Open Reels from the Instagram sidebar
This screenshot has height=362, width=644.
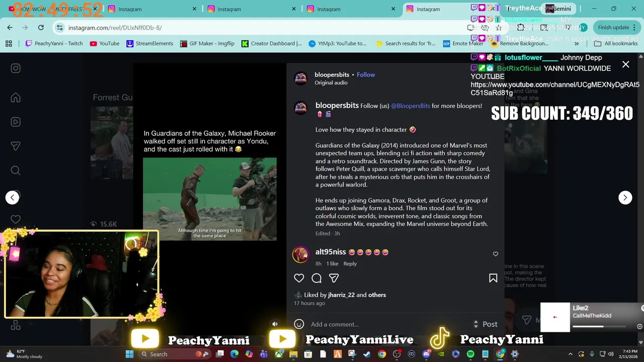tap(16, 122)
